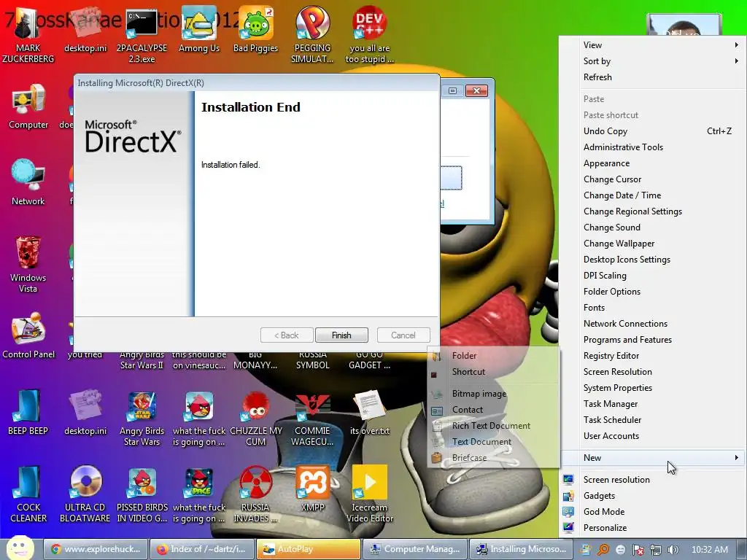747x560 pixels.
Task: Select the BEEP BEEP desktop icon
Action: pyautogui.click(x=28, y=413)
